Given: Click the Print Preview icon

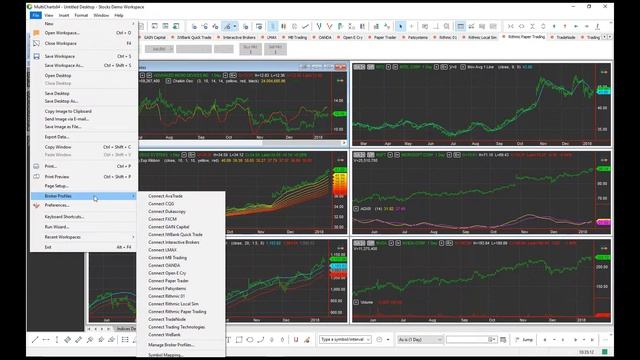Looking at the screenshot, I should tap(36, 177).
